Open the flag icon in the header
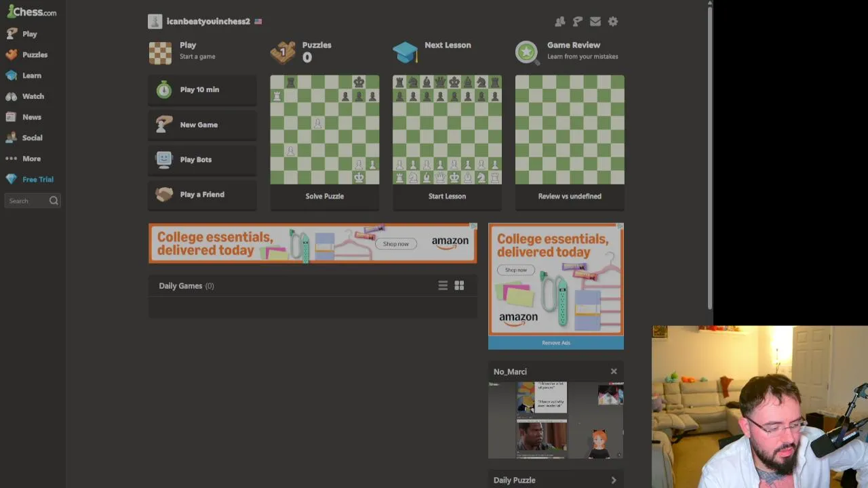 (577, 22)
